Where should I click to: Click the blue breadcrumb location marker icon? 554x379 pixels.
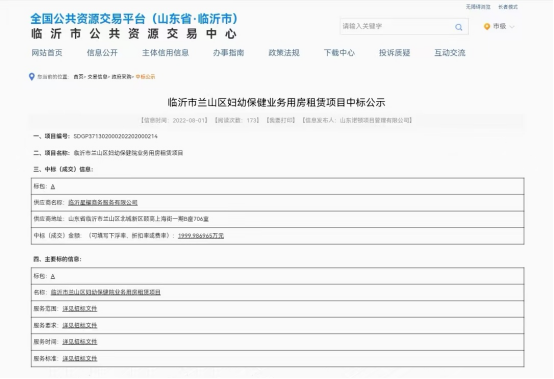(32, 77)
